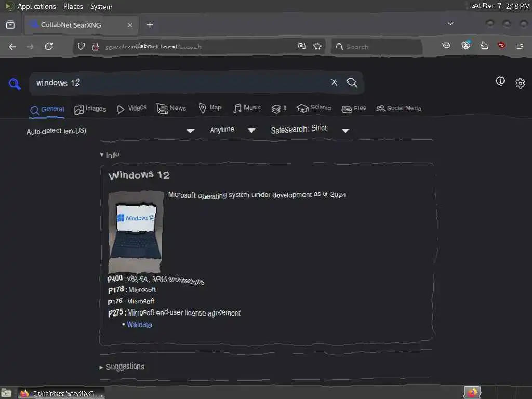532x399 pixels.
Task: Click into the windows 12 search field
Action: (x=180, y=83)
